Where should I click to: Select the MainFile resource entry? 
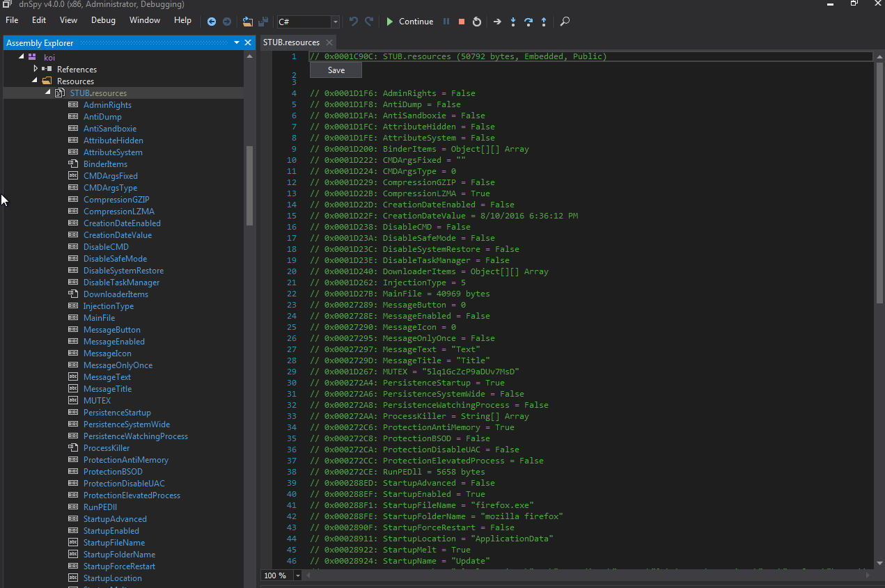[x=99, y=318]
